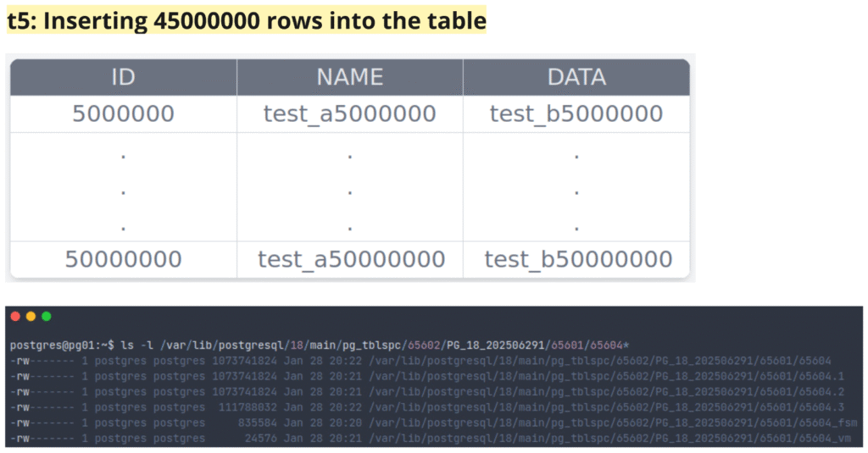868x453 pixels.
Task: Click the 'ls -l' command line in terminal
Action: 322,345
